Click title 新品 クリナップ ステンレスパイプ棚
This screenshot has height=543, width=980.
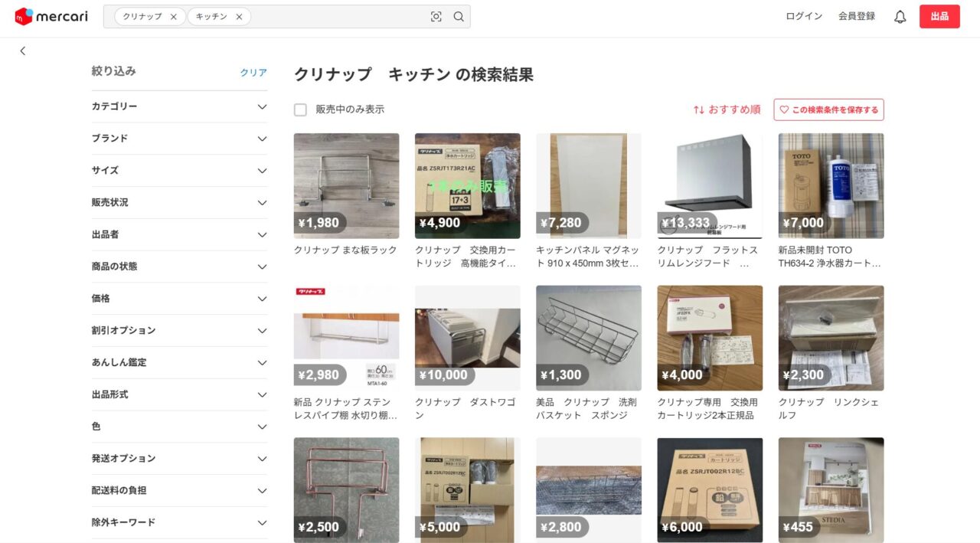click(x=345, y=408)
